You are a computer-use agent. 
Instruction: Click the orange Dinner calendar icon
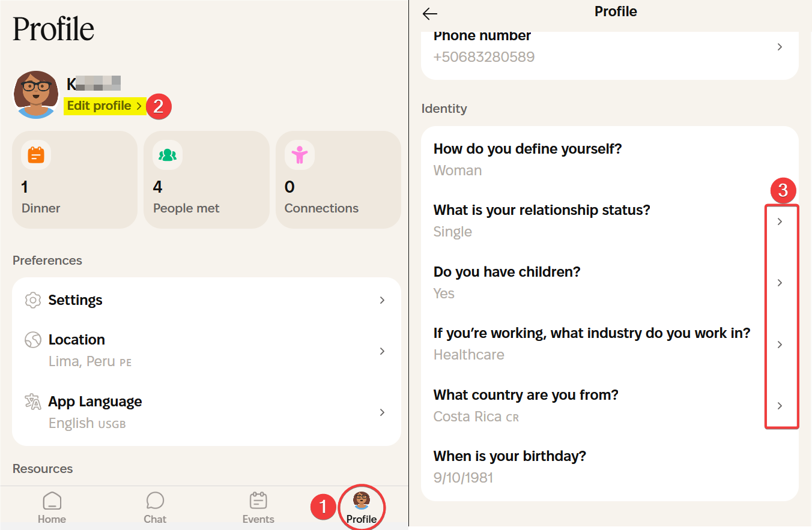(36, 155)
